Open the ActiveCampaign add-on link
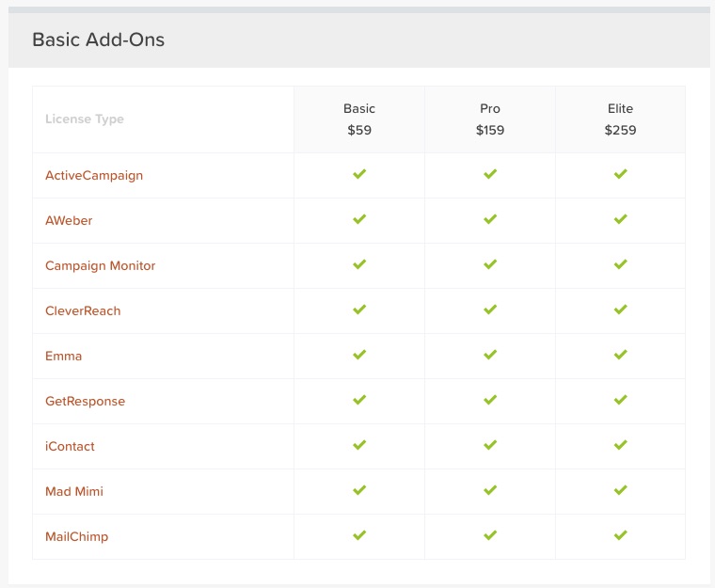715x588 pixels. click(94, 176)
